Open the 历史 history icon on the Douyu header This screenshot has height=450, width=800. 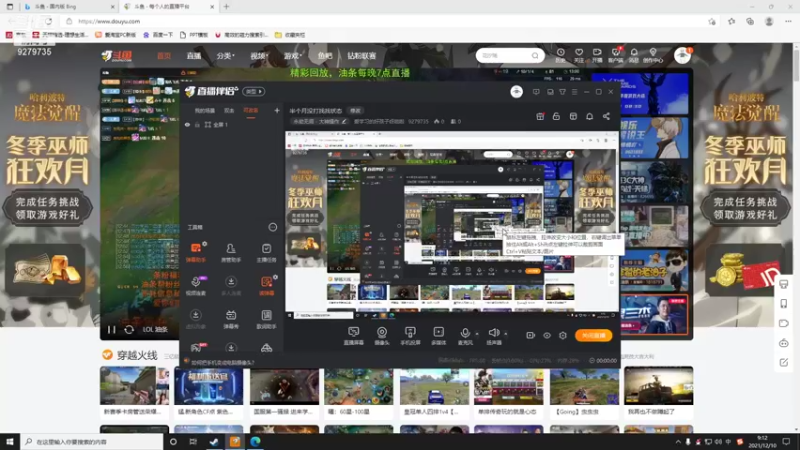560,55
